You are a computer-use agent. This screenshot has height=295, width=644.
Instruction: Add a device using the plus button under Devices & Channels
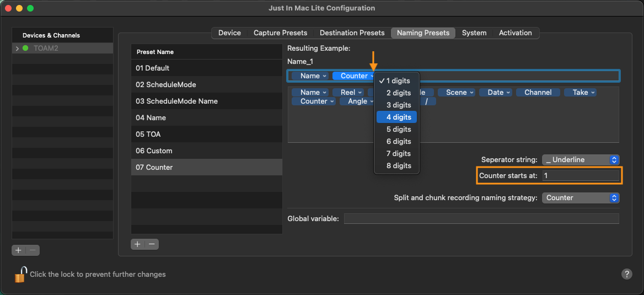pos(19,250)
